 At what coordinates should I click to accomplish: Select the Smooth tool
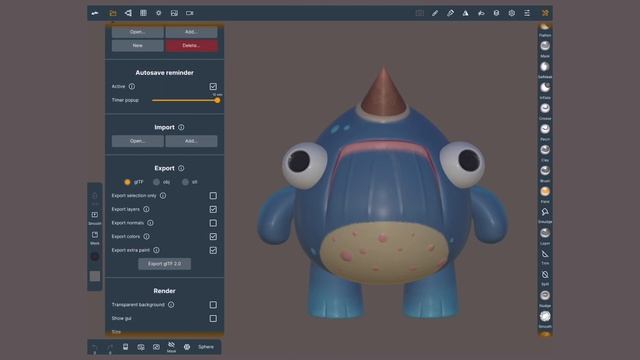point(545,319)
